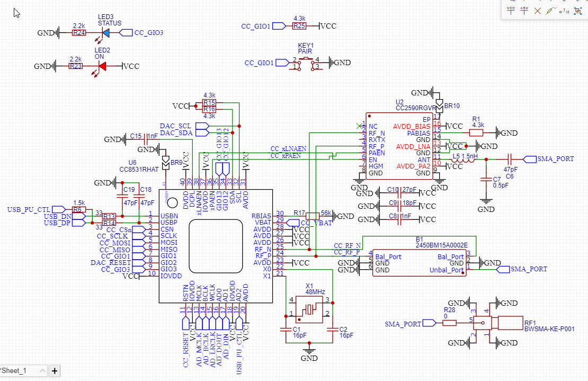
Task: Click the group/ungroup symbol icon
Action: pos(578,11)
